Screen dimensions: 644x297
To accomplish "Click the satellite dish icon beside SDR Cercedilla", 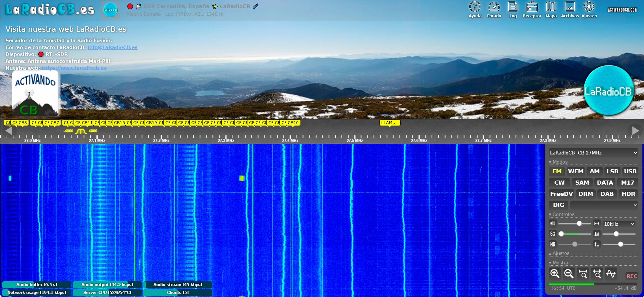I will (x=138, y=6).
